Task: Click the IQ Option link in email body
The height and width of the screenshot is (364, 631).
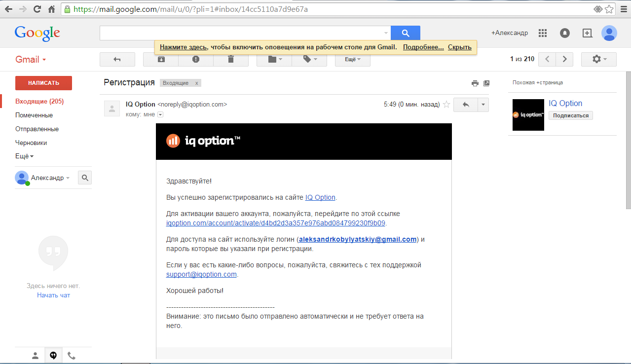Action: coord(320,197)
